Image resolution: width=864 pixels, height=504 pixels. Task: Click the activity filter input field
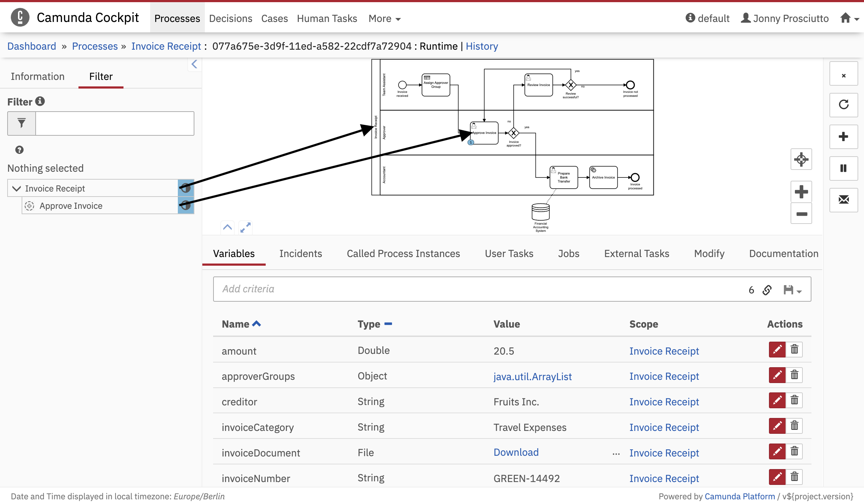[x=115, y=123]
